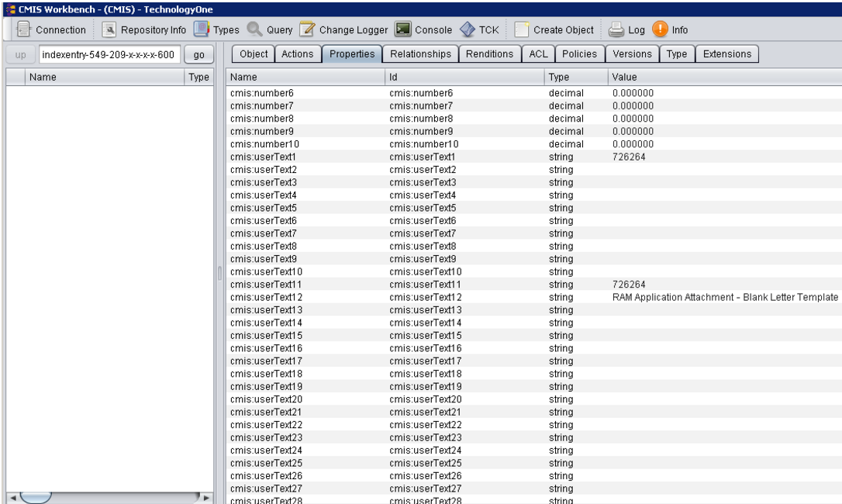
Task: Open the Renditions tab
Action: [x=490, y=54]
